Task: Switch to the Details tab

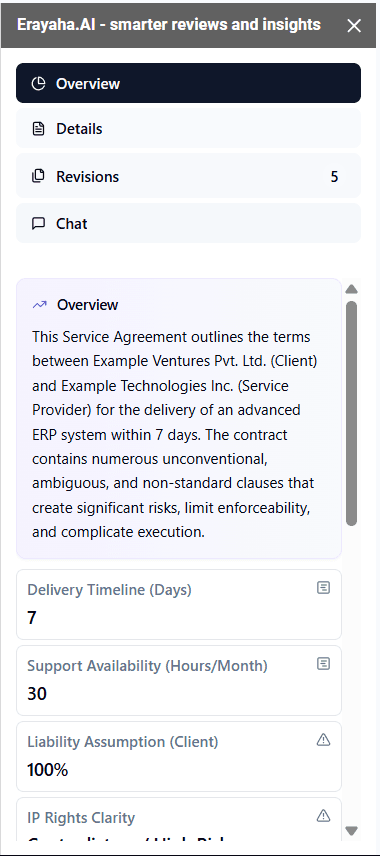Action: pyautogui.click(x=188, y=128)
